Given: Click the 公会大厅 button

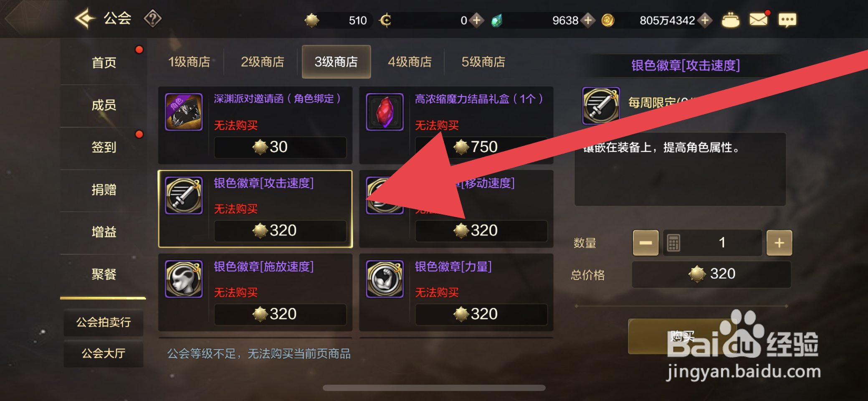Looking at the screenshot, I should 104,353.
